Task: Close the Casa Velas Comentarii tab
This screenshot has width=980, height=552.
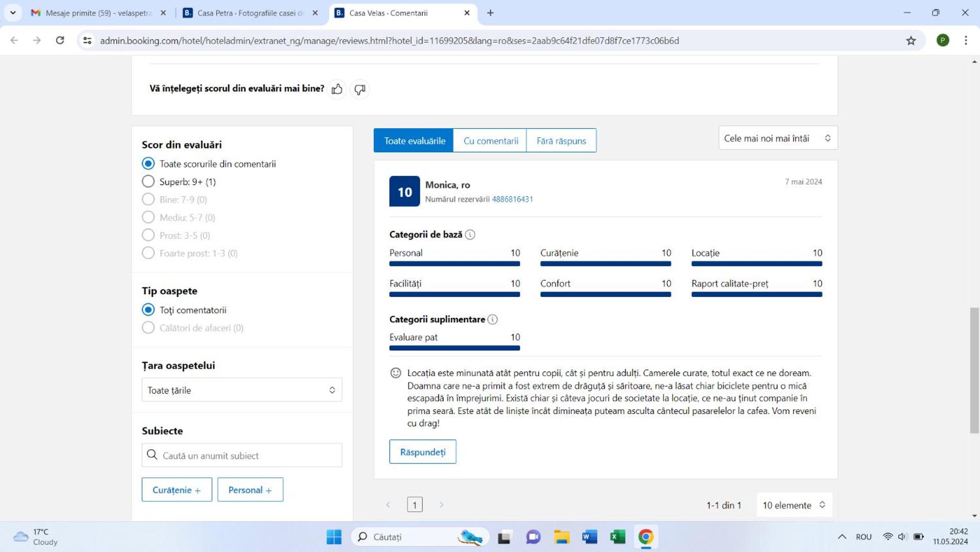Action: (467, 13)
